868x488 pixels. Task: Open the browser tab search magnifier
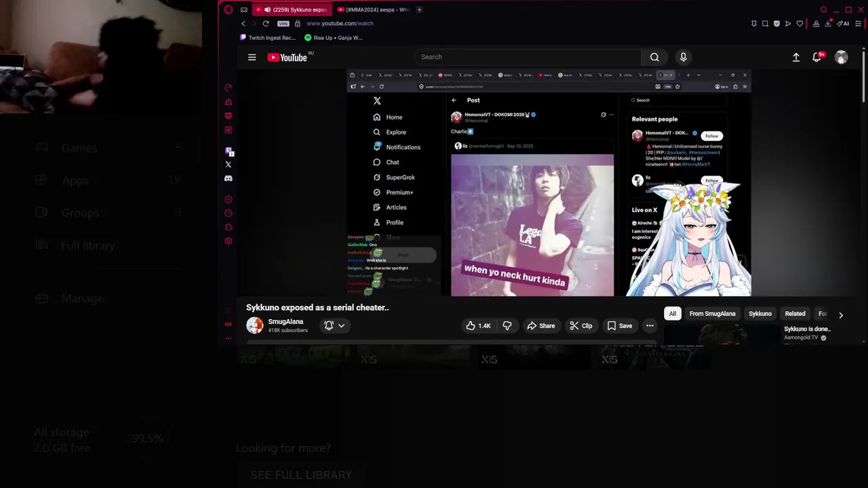[x=823, y=9]
